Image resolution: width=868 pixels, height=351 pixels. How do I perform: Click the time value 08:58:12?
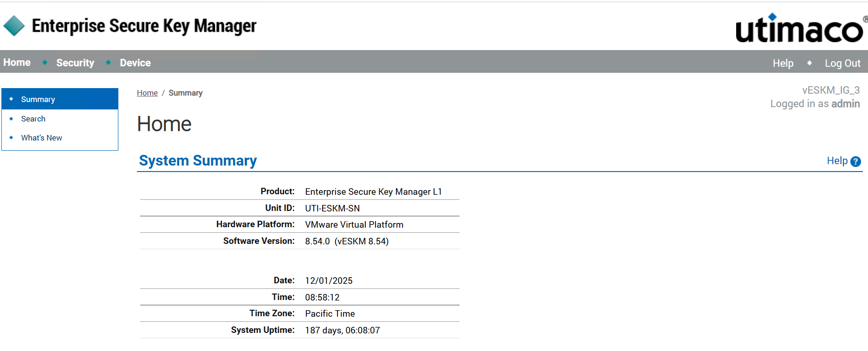pos(322,297)
